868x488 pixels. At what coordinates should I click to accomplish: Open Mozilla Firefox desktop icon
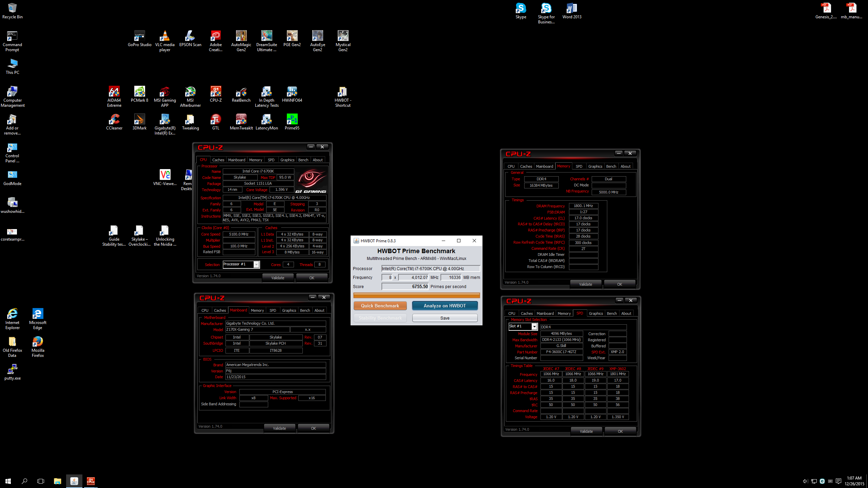tap(38, 347)
